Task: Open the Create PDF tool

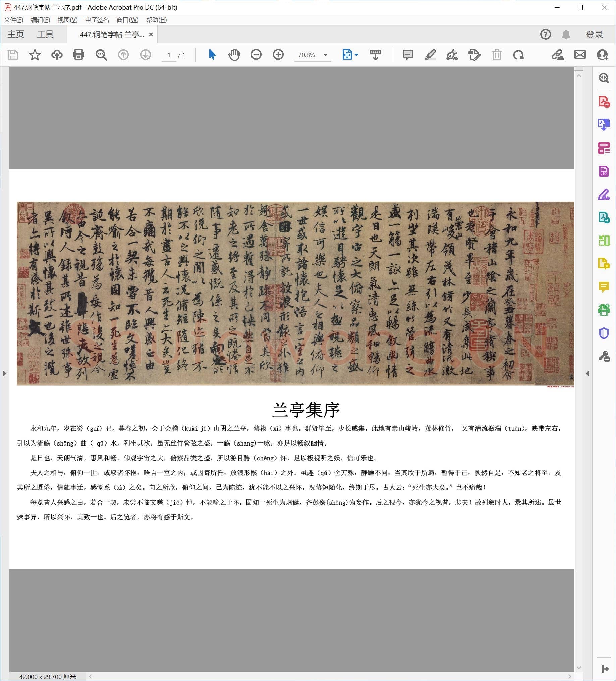Action: click(605, 101)
